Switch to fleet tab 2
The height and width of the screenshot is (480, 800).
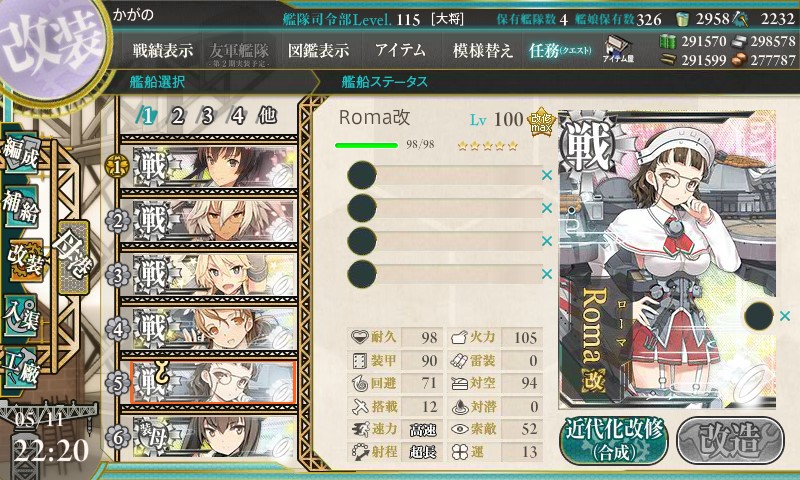[177, 116]
